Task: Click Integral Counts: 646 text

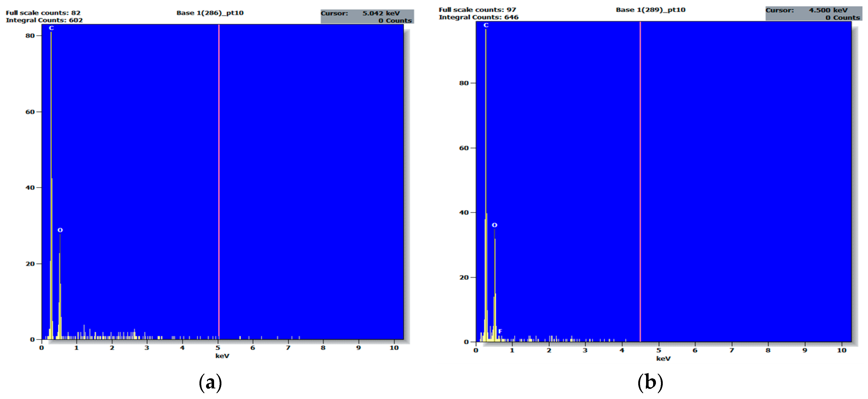Action: [x=478, y=17]
